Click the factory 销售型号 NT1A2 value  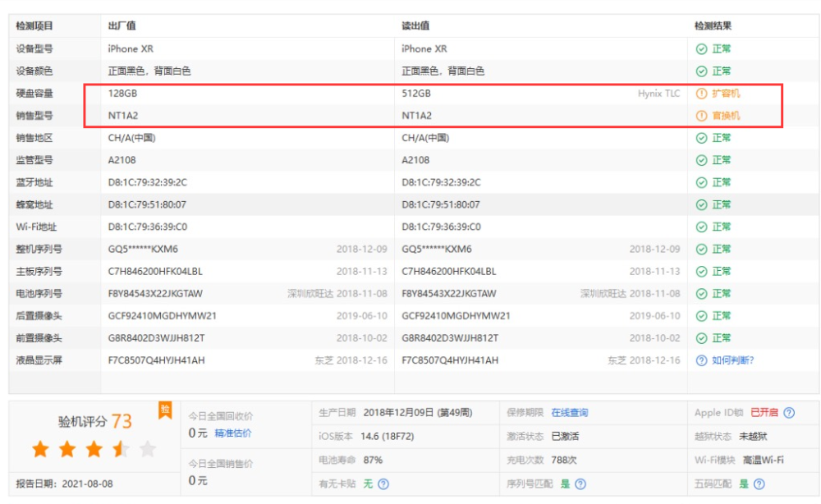tap(123, 116)
